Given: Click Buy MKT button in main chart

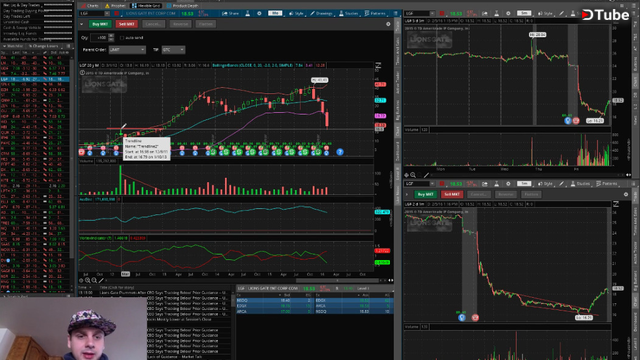Looking at the screenshot, I should click(100, 24).
